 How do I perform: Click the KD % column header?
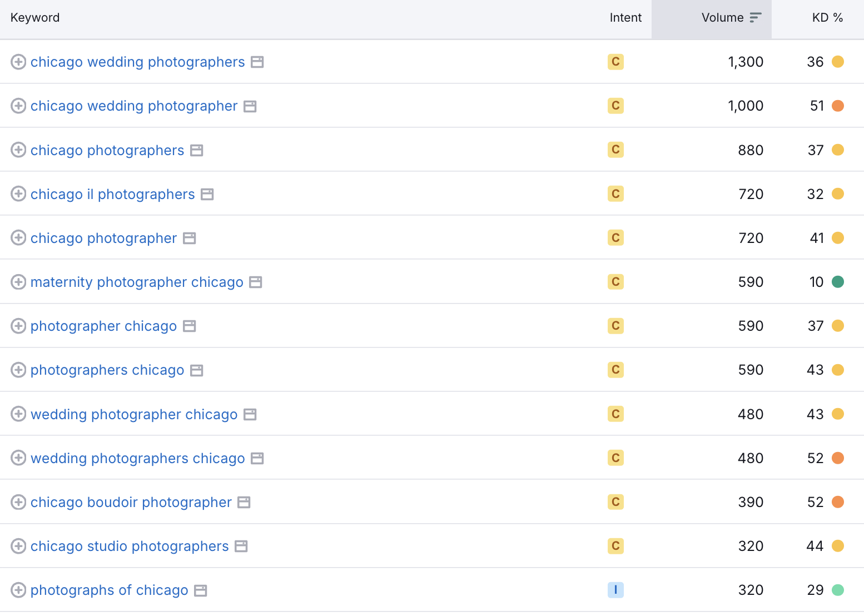click(x=828, y=17)
